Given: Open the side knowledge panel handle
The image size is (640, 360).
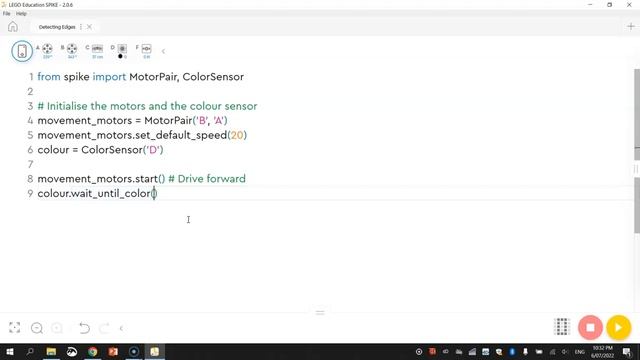Looking at the screenshot, I should (636, 169).
